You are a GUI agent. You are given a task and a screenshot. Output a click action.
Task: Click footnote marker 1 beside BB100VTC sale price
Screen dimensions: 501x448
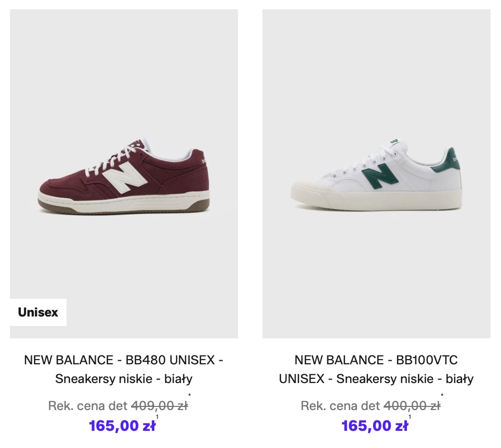click(x=410, y=417)
